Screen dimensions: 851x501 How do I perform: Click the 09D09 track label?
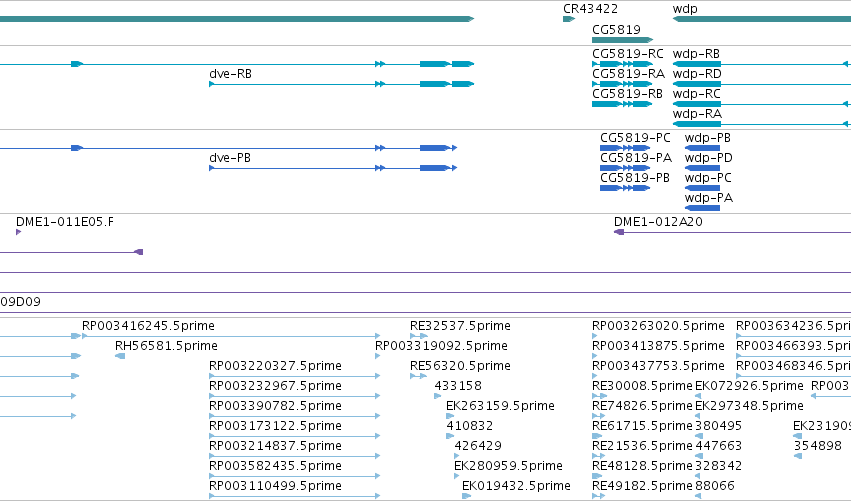pos(20,302)
